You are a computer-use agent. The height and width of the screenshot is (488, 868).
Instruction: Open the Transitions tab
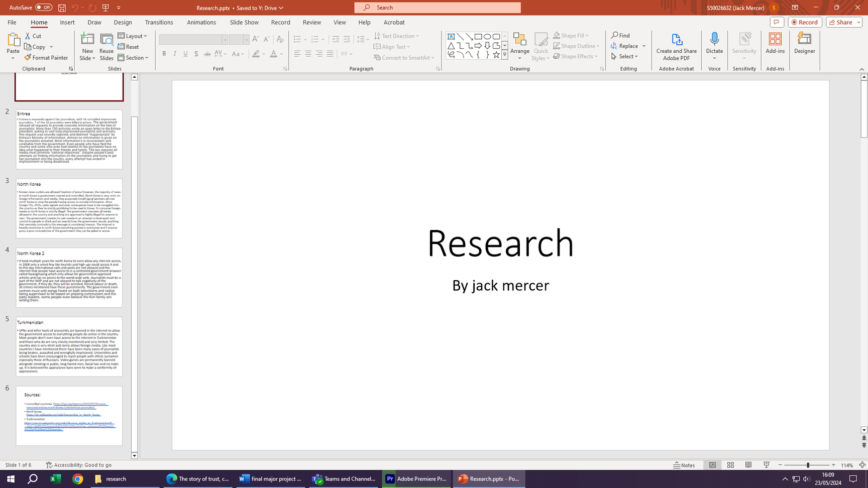click(x=159, y=23)
